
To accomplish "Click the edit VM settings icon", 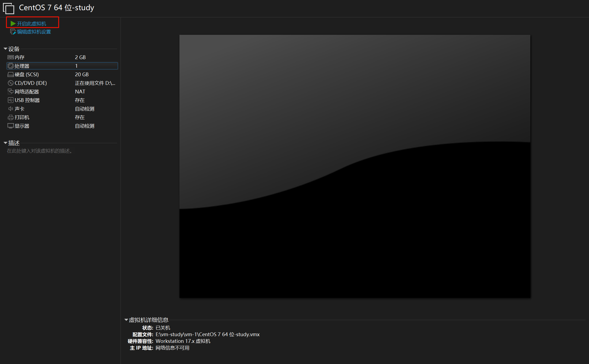I will click(x=13, y=32).
